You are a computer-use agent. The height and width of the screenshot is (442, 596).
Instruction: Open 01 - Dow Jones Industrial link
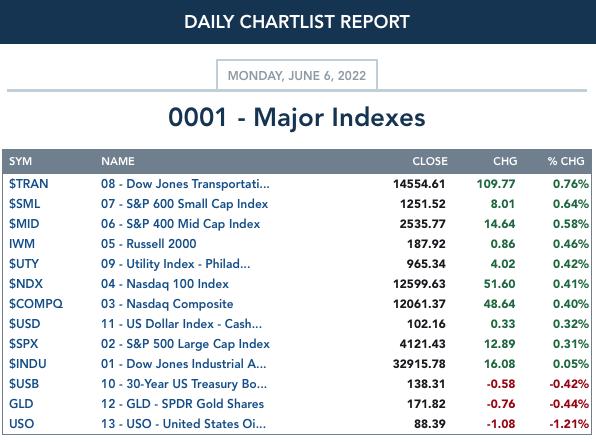[x=184, y=364]
